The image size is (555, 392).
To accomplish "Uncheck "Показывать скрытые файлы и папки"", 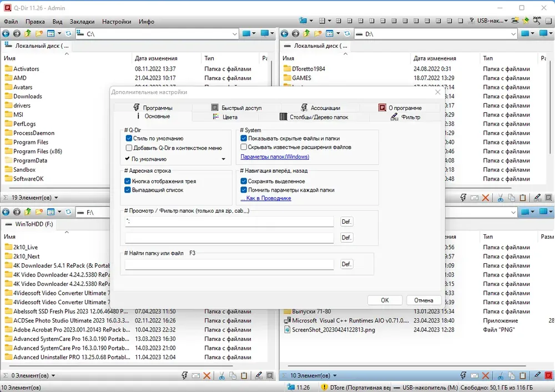I will pos(244,138).
